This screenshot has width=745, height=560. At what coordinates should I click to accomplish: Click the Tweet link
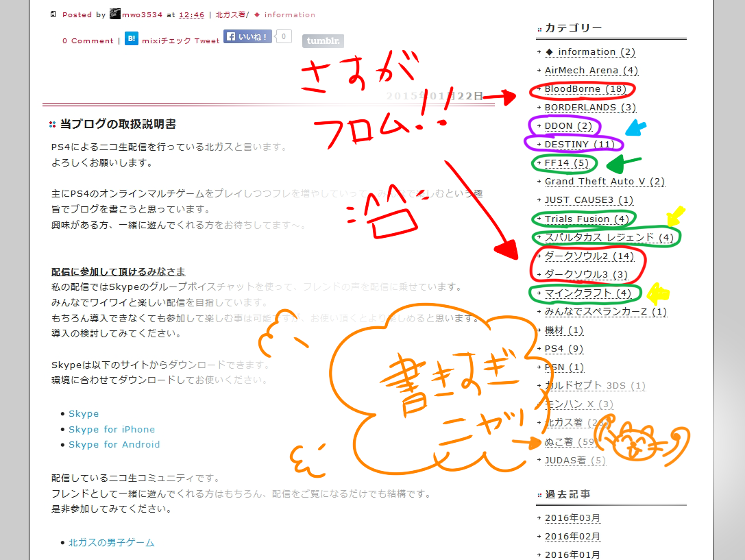(x=207, y=41)
